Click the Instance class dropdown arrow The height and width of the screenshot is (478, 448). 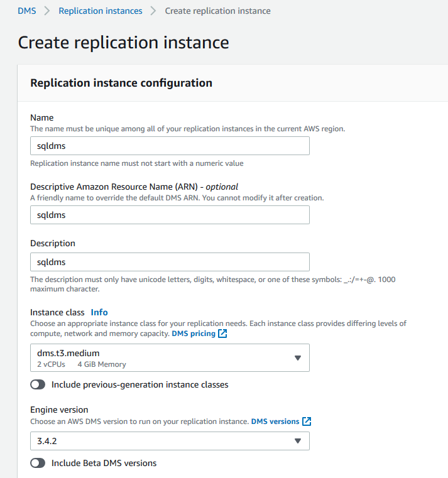298,358
